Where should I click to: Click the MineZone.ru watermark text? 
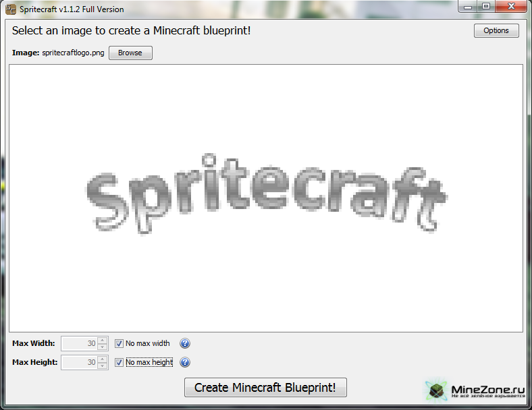pos(487,390)
